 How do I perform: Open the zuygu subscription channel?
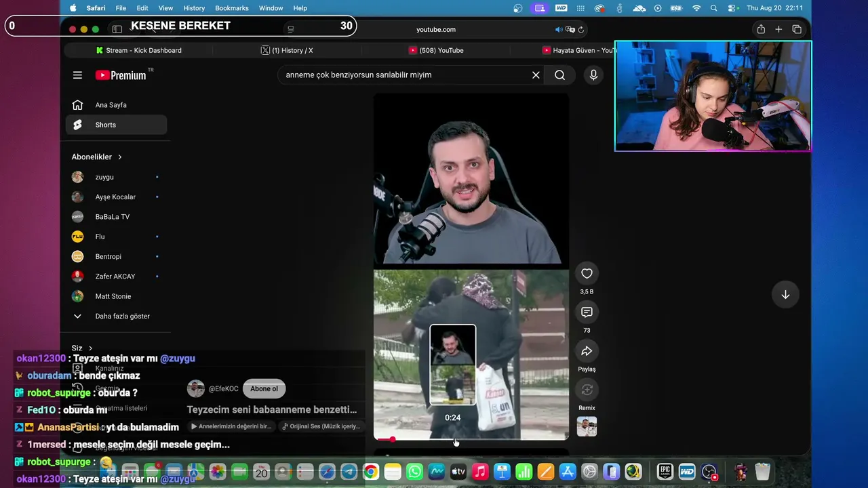[x=116, y=177]
